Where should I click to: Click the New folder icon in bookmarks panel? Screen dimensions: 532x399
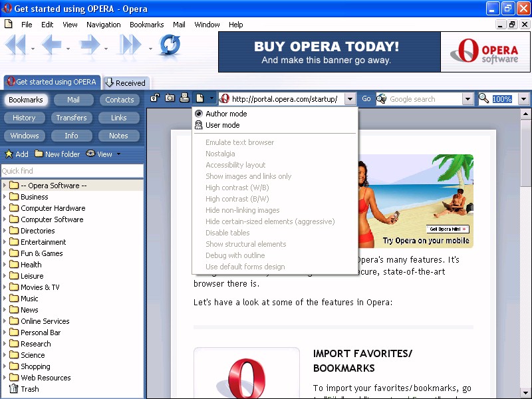(x=39, y=154)
